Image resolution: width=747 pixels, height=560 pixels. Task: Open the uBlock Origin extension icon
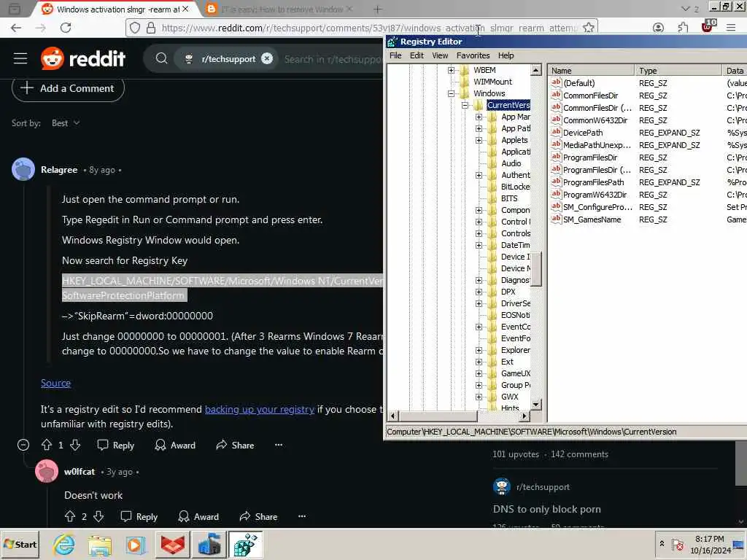(x=708, y=26)
